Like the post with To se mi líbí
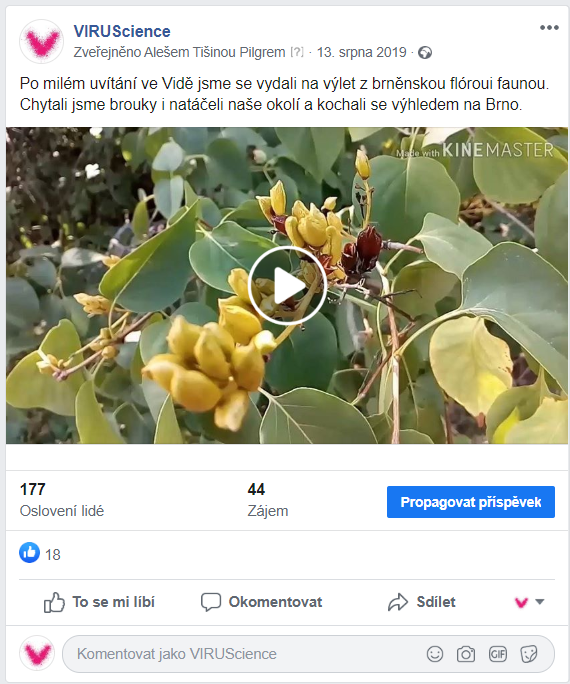Screen dimensions: 570x684 (x=99, y=602)
